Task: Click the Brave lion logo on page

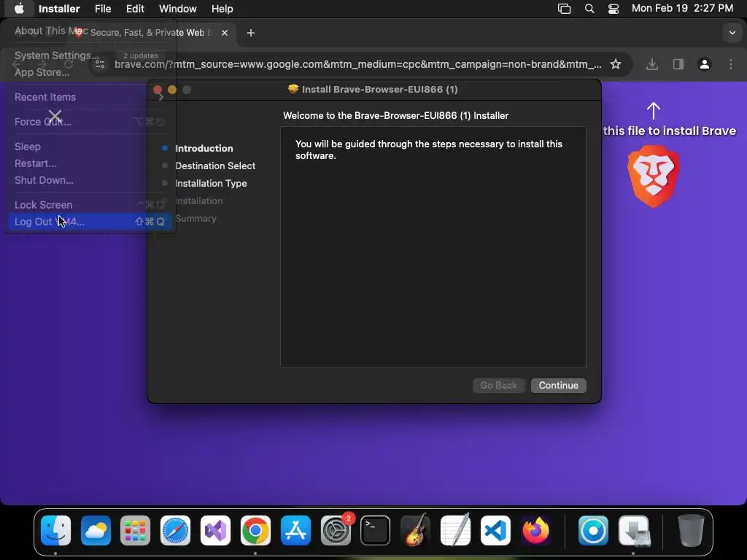Action: click(654, 176)
